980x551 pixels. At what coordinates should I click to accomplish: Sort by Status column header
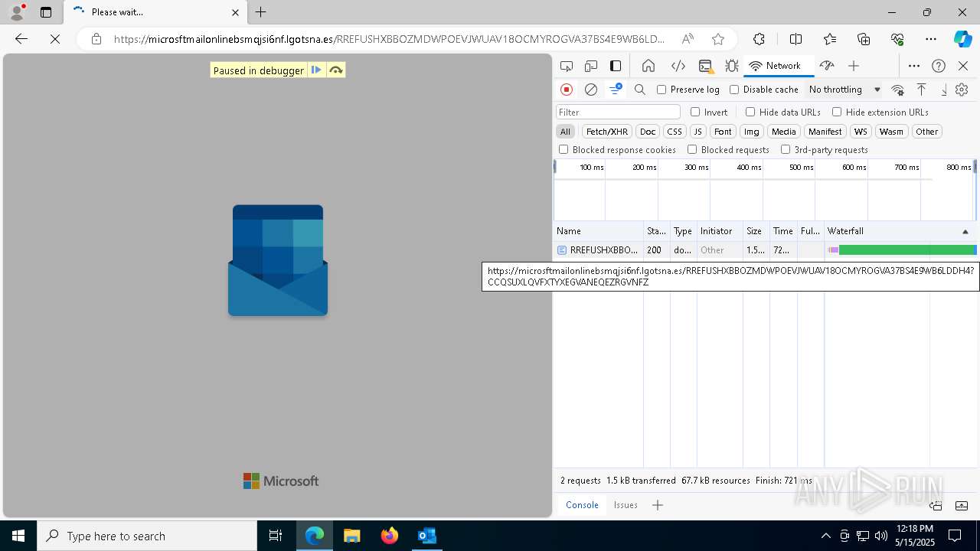657,231
